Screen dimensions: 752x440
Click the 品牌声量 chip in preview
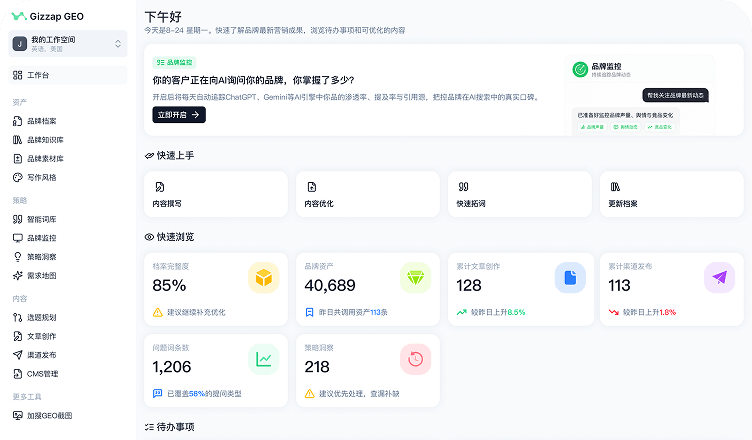pos(592,127)
